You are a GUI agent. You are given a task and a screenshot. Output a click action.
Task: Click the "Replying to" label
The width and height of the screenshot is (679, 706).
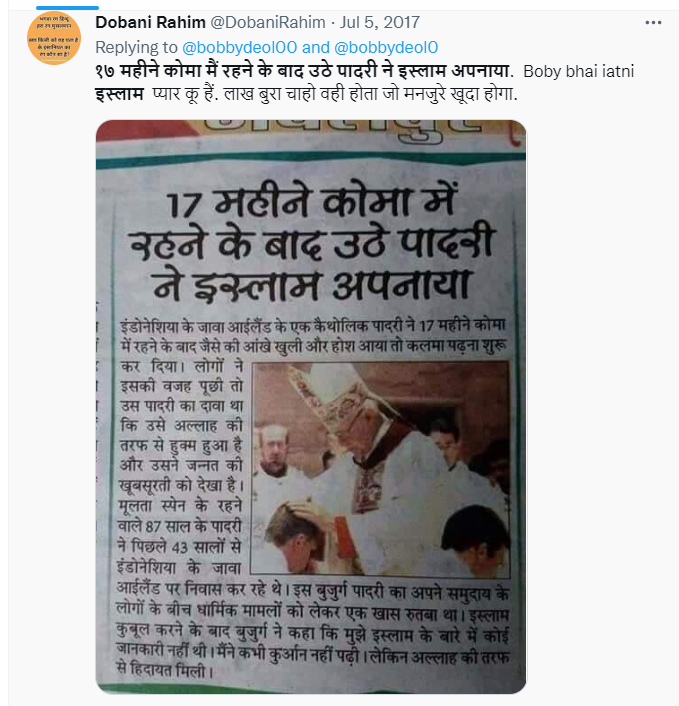pyautogui.click(x=136, y=47)
